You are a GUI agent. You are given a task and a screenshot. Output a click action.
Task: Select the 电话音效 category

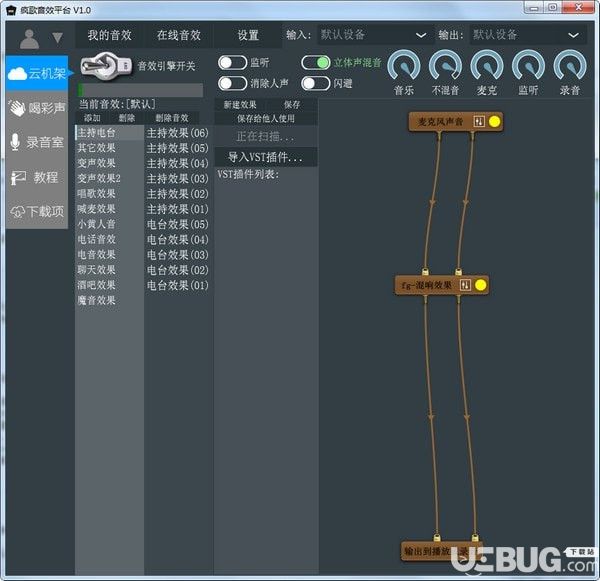click(109, 240)
